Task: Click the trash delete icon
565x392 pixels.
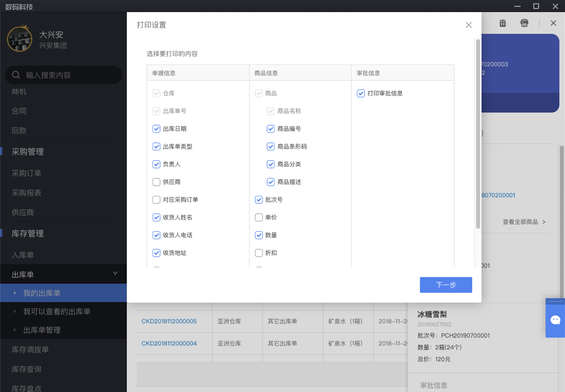Action: click(x=503, y=23)
